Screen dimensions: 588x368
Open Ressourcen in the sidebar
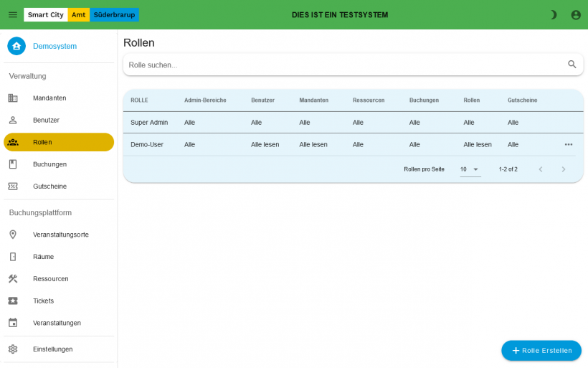click(50, 279)
